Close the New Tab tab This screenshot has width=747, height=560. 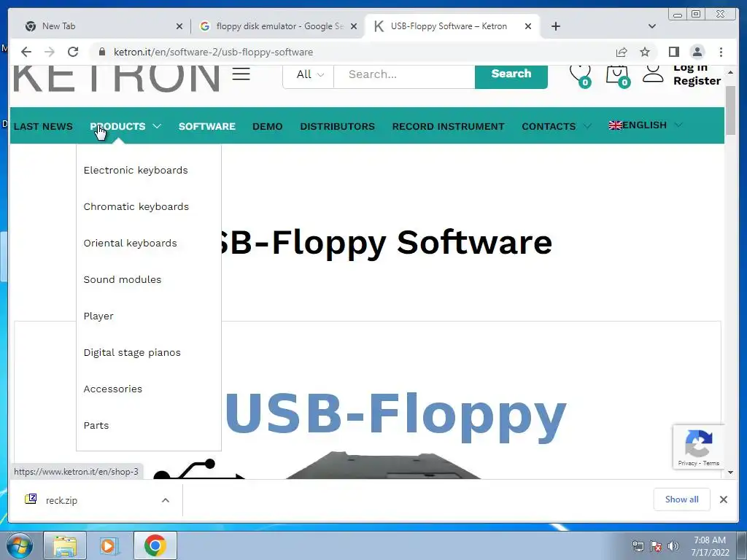(x=179, y=26)
